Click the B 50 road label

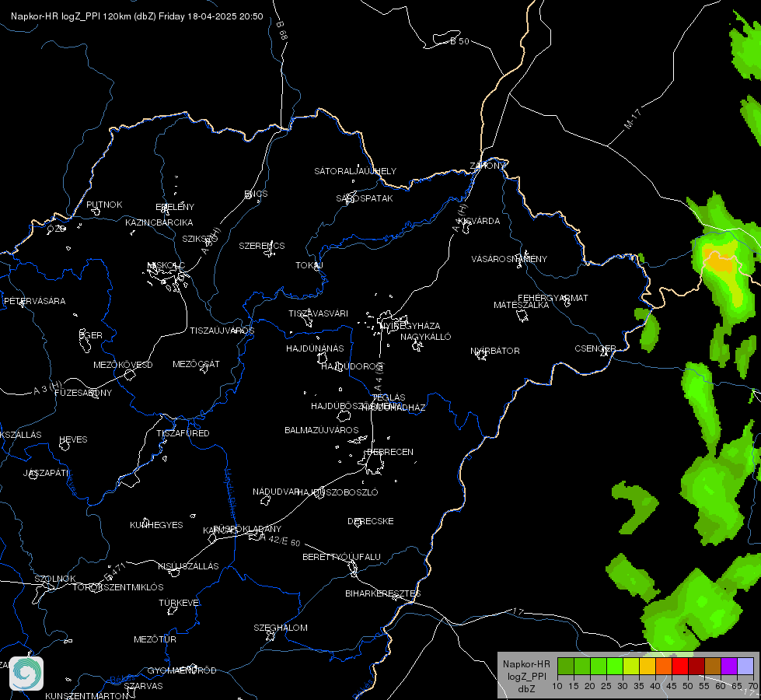[459, 41]
